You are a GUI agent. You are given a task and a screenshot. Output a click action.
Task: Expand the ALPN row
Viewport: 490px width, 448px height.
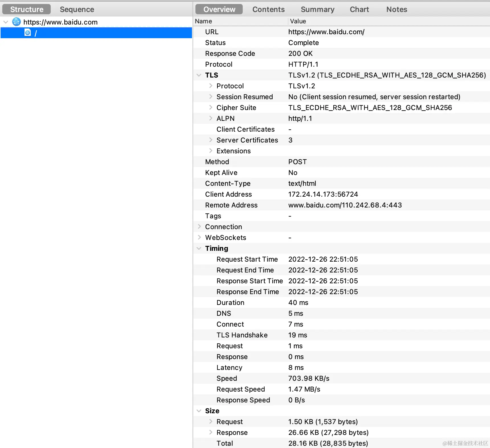point(211,118)
